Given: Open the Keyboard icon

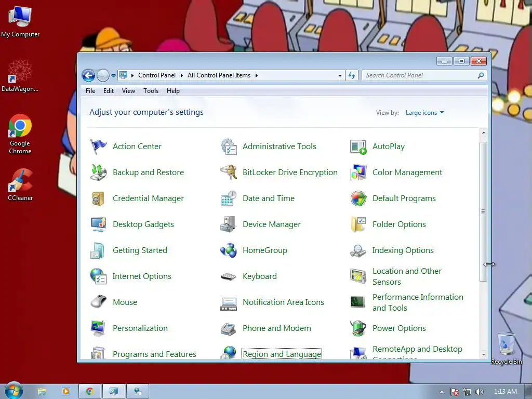Looking at the screenshot, I should (x=229, y=276).
